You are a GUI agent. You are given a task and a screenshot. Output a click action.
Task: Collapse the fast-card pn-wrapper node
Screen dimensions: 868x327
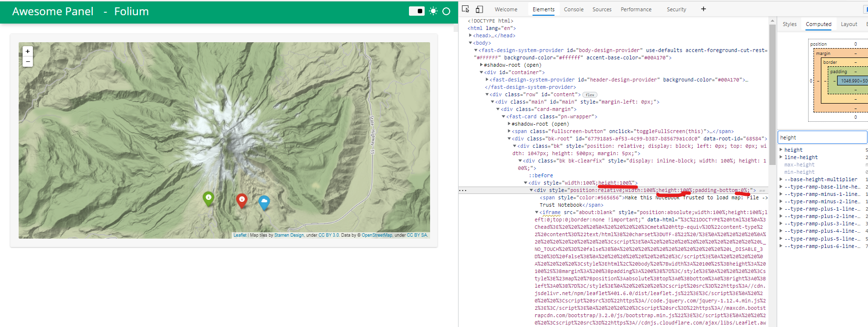tap(503, 116)
